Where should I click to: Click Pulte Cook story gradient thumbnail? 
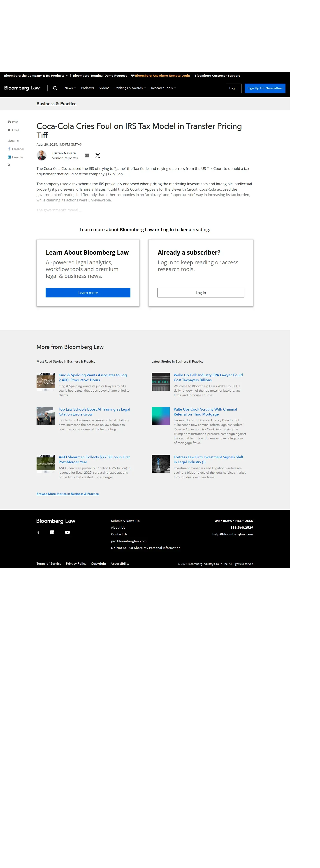161,416
